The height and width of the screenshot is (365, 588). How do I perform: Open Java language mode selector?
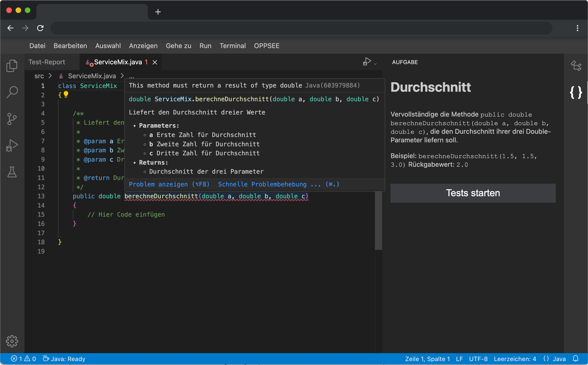(x=559, y=359)
